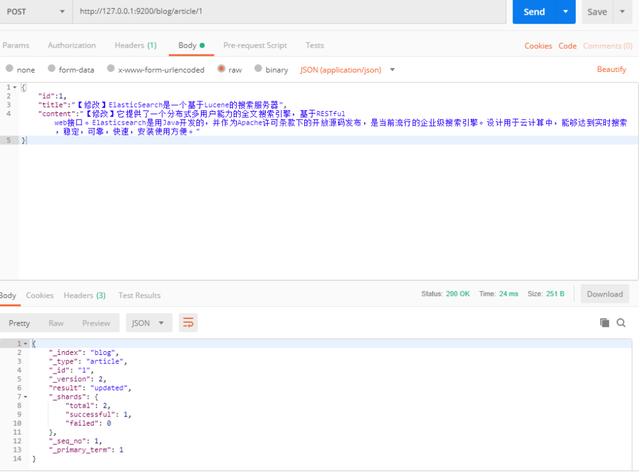Open the Params tab
This screenshot has width=640, height=475.
pyautogui.click(x=16, y=45)
